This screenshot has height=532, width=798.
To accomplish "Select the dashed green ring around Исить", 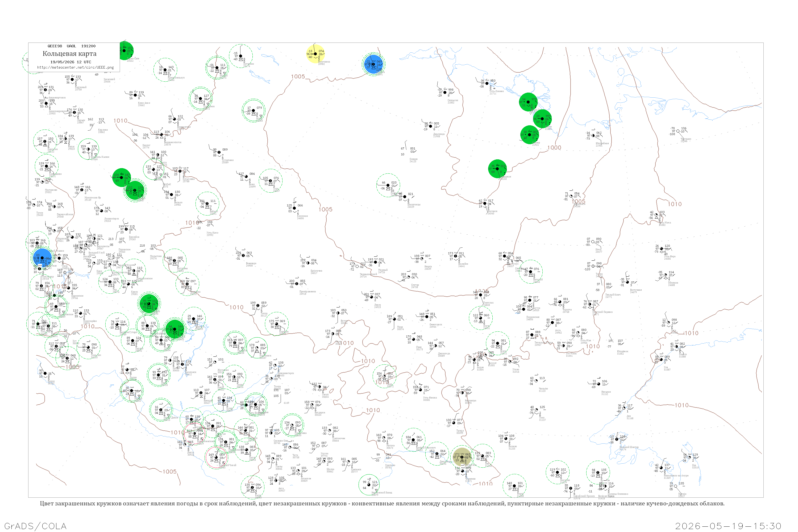I will point(481,318).
